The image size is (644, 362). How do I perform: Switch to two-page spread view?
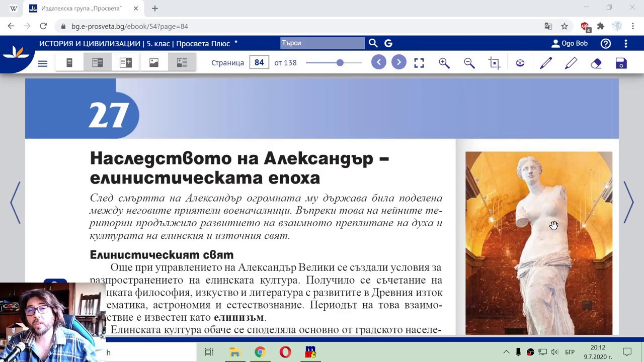pos(98,63)
